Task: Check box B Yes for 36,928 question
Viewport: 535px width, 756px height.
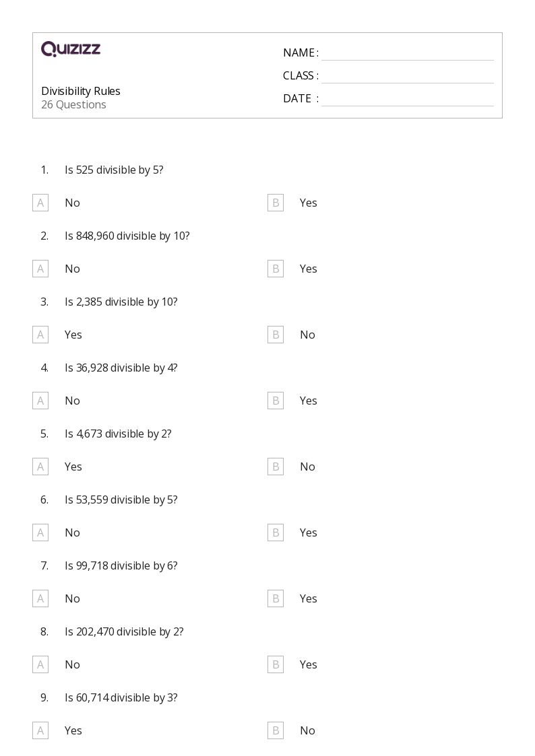Action: coord(276,401)
